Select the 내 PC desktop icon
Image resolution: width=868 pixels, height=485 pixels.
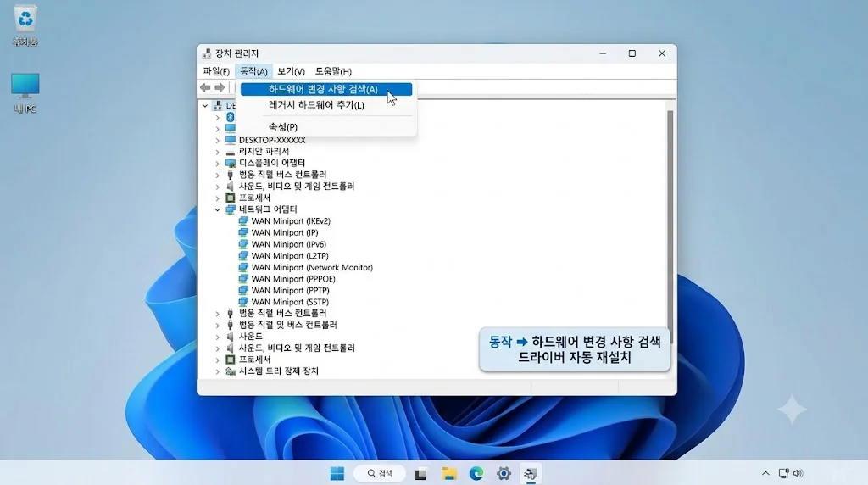tap(25, 93)
